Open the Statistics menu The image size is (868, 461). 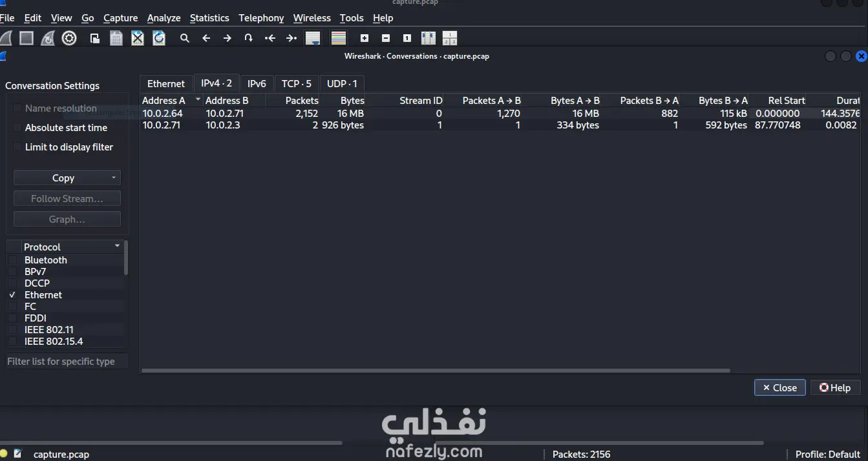(x=209, y=18)
